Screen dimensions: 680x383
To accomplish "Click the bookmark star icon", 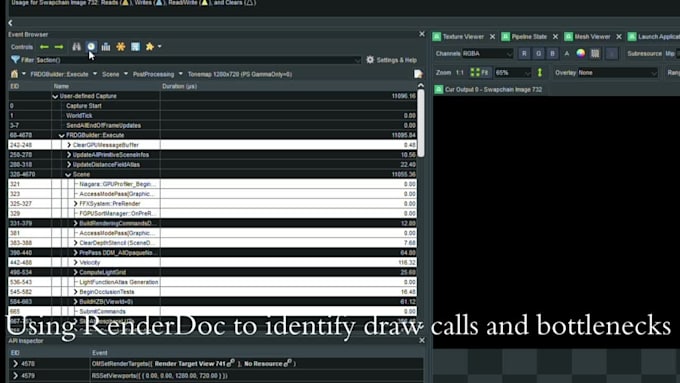I will (x=150, y=46).
